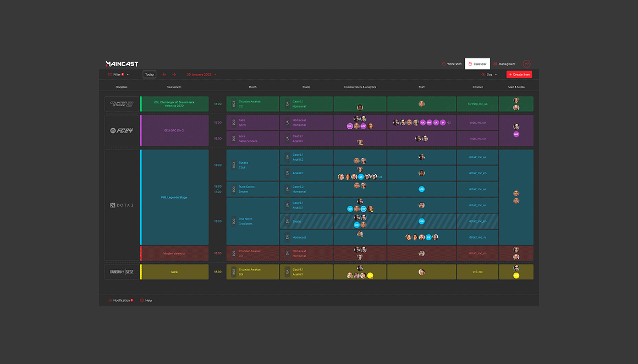Open the Help link
Screen dimensions: 638x364
click(x=146, y=300)
